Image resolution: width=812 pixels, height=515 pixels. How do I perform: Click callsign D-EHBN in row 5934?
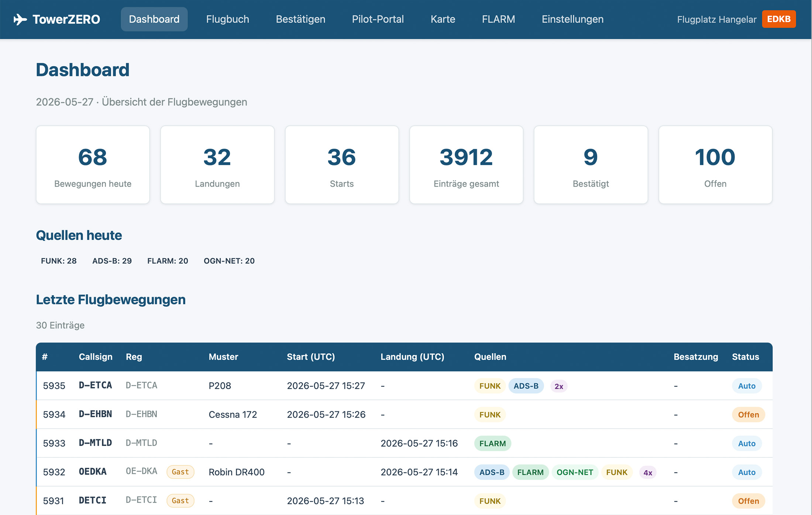point(95,414)
